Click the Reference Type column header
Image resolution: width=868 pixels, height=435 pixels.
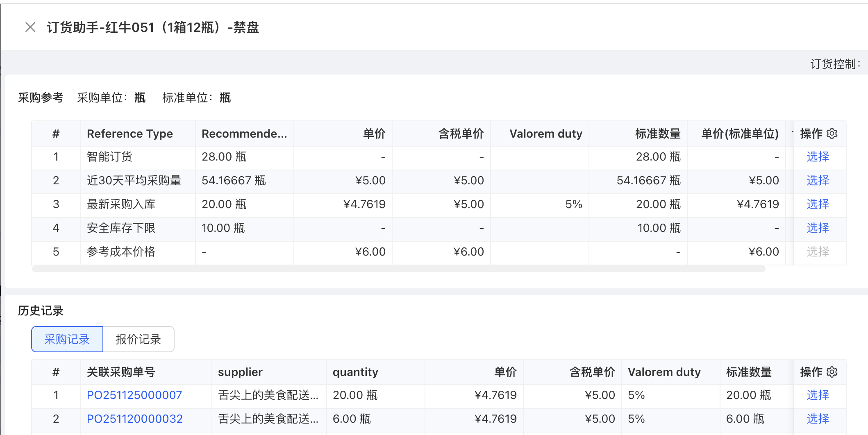pyautogui.click(x=130, y=134)
